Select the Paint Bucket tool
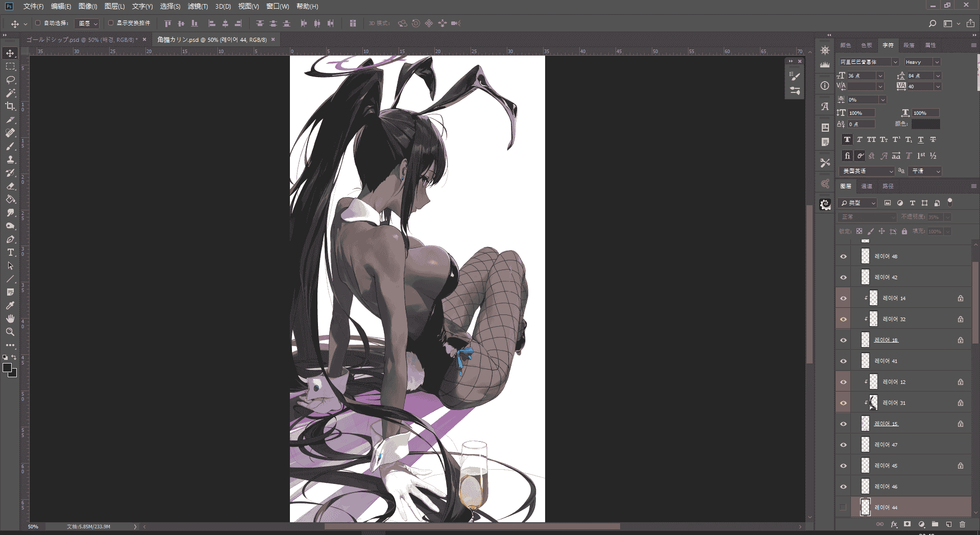The height and width of the screenshot is (535, 980). coord(10,199)
